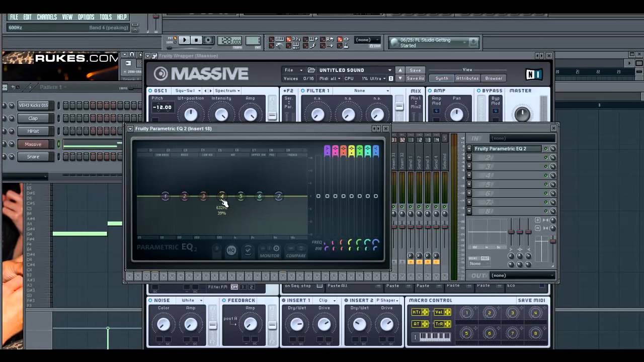
Task: Toggle INSERT 1 power button
Action: click(283, 301)
